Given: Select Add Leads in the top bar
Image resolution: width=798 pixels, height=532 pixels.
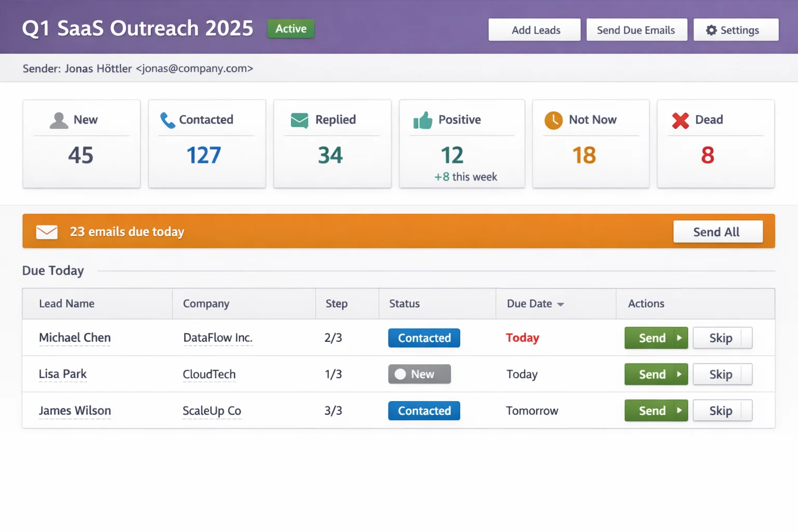Looking at the screenshot, I should [x=534, y=30].
